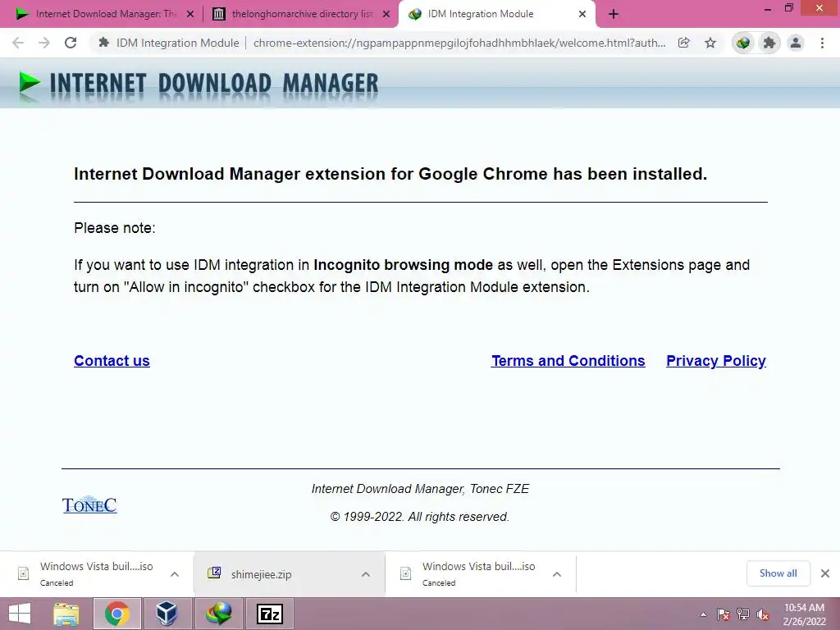The image size is (840, 630).
Task: Click Action Center flag tray icon
Action: pos(724,614)
